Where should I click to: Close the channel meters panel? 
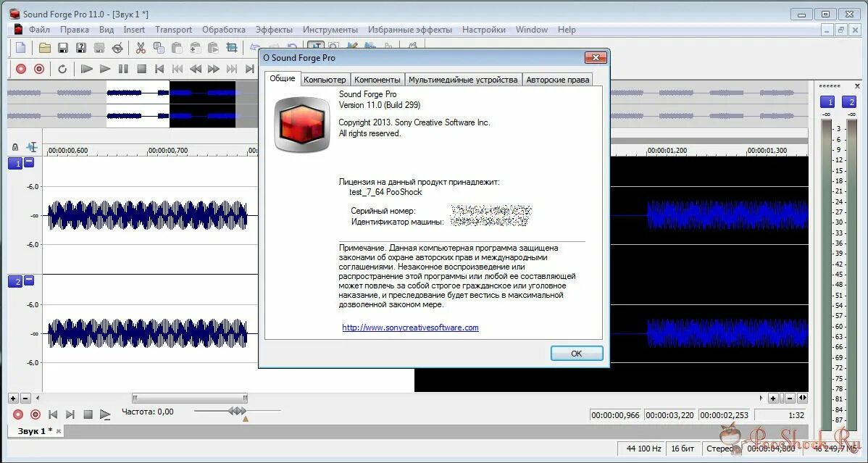(x=857, y=86)
